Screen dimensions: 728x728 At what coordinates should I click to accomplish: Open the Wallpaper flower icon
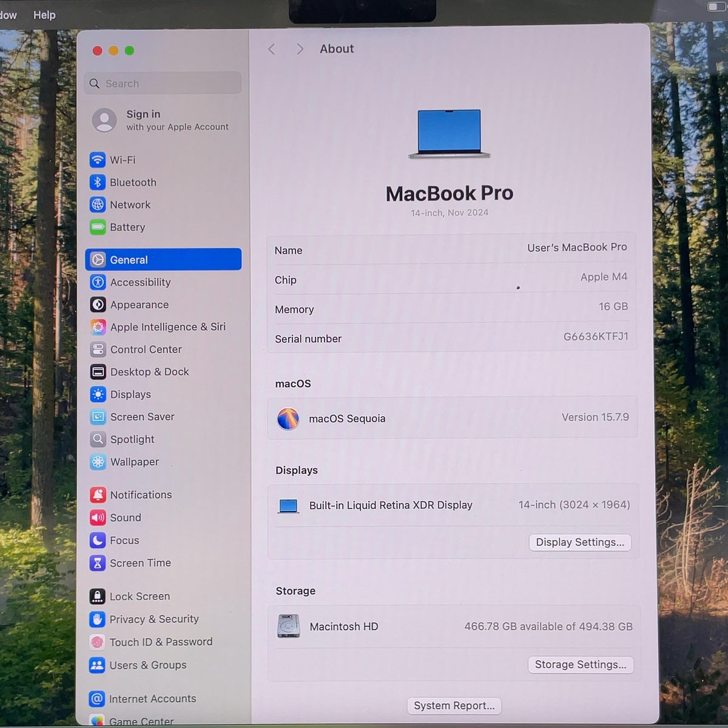[98, 462]
